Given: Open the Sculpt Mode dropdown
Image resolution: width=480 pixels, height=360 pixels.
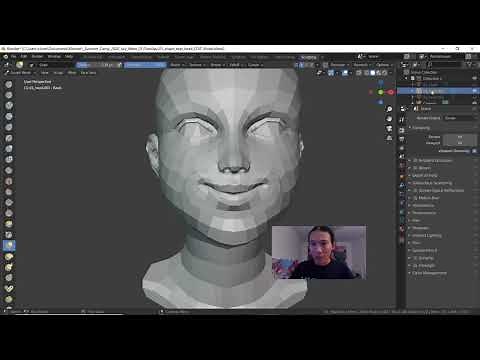Looking at the screenshot, I should tap(21, 73).
